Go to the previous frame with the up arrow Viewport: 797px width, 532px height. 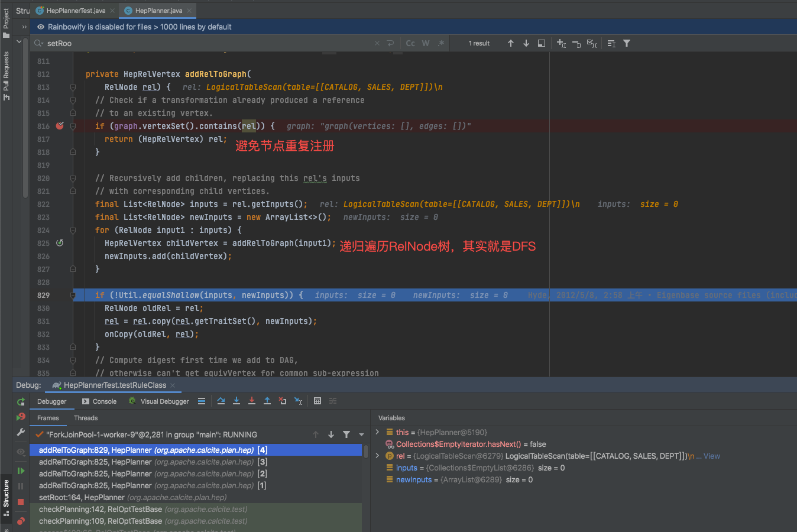click(316, 434)
